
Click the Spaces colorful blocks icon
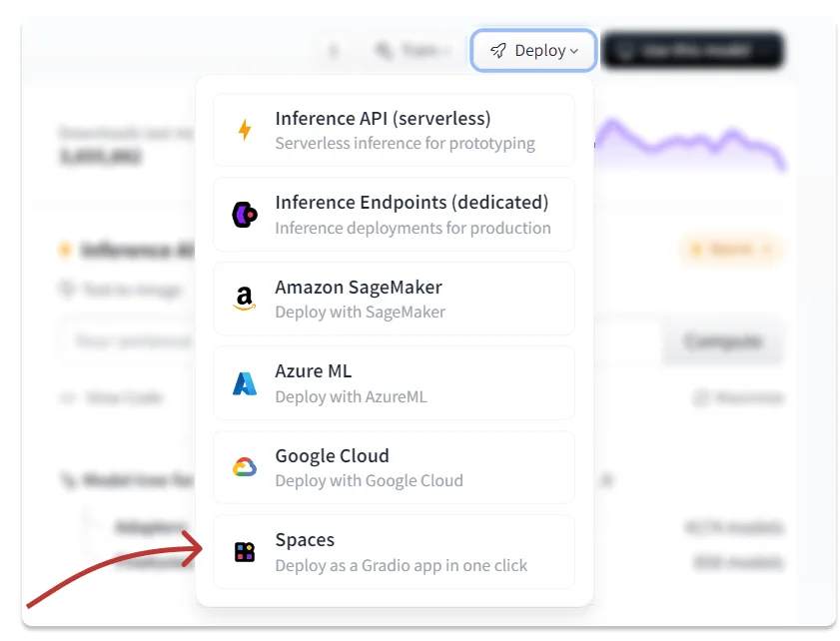coord(245,551)
